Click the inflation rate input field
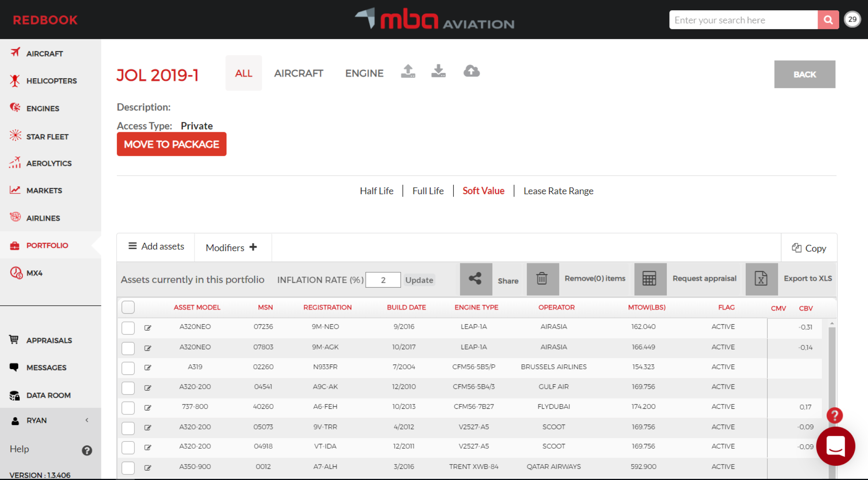Viewport: 868px width, 480px height. point(383,280)
